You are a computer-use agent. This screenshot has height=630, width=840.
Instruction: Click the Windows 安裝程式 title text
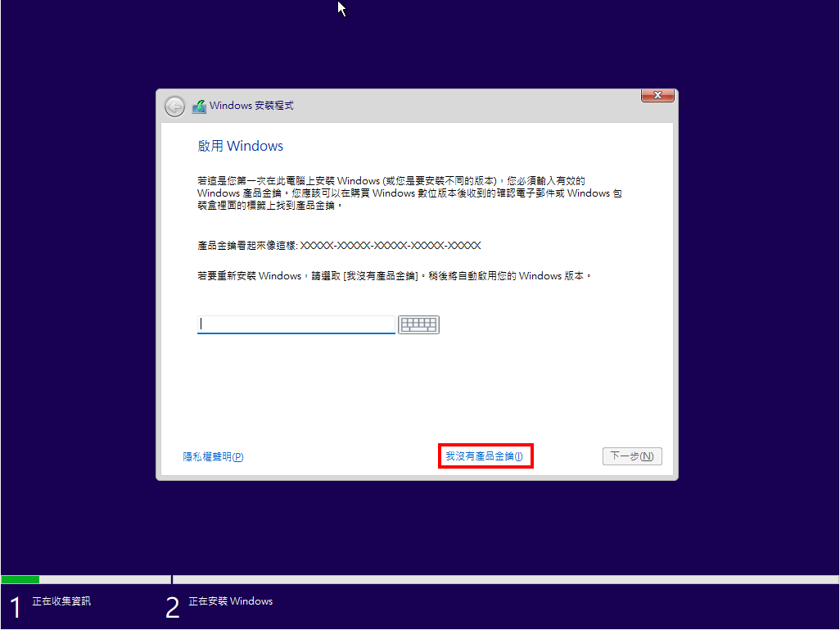coord(251,106)
